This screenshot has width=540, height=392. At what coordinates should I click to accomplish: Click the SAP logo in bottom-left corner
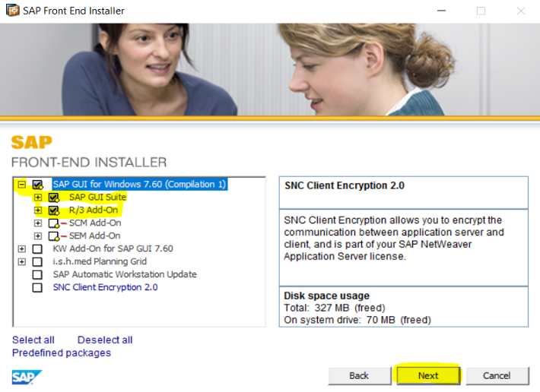click(x=27, y=377)
